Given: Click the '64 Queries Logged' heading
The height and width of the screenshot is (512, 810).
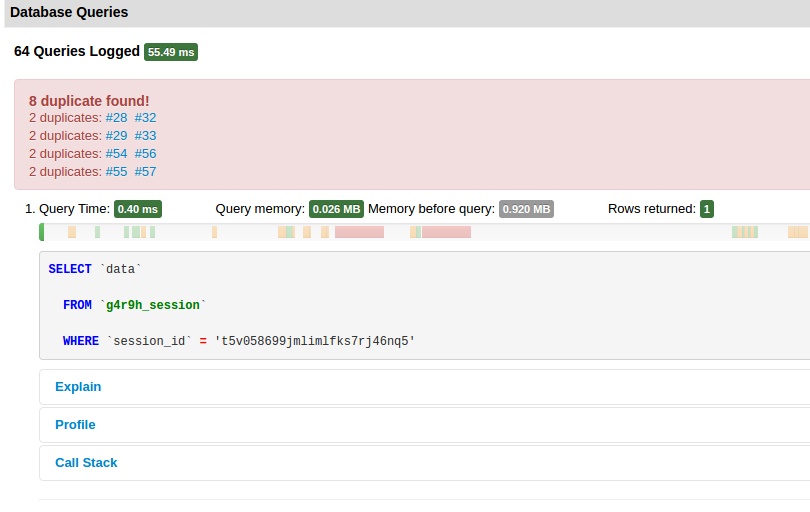Looking at the screenshot, I should click(76, 51).
